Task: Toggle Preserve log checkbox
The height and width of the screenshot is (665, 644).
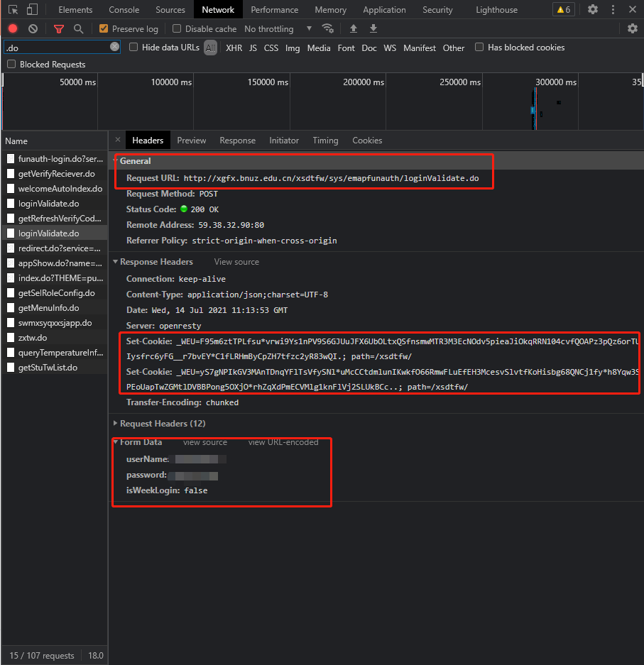Action: tap(104, 28)
